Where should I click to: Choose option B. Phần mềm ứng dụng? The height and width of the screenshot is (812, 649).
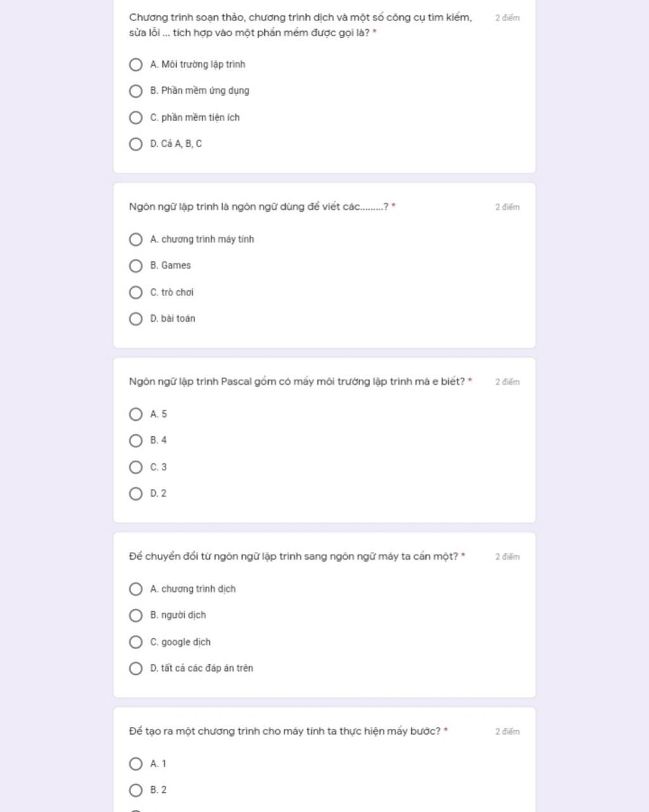pyautogui.click(x=136, y=91)
